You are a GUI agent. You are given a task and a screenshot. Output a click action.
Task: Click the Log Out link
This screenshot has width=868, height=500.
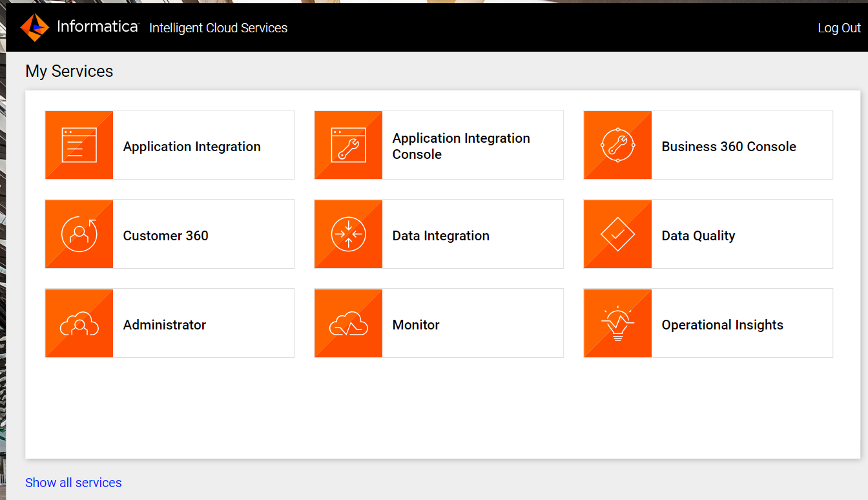tap(839, 28)
